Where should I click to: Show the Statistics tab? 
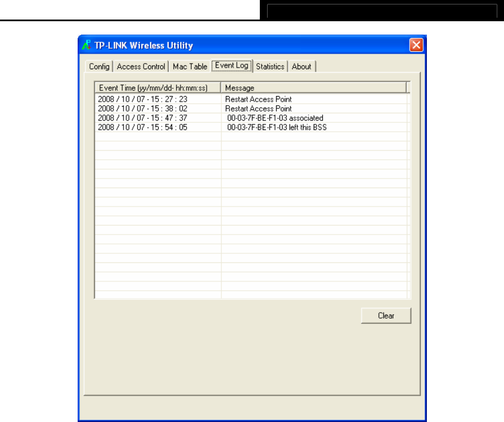pos(270,66)
